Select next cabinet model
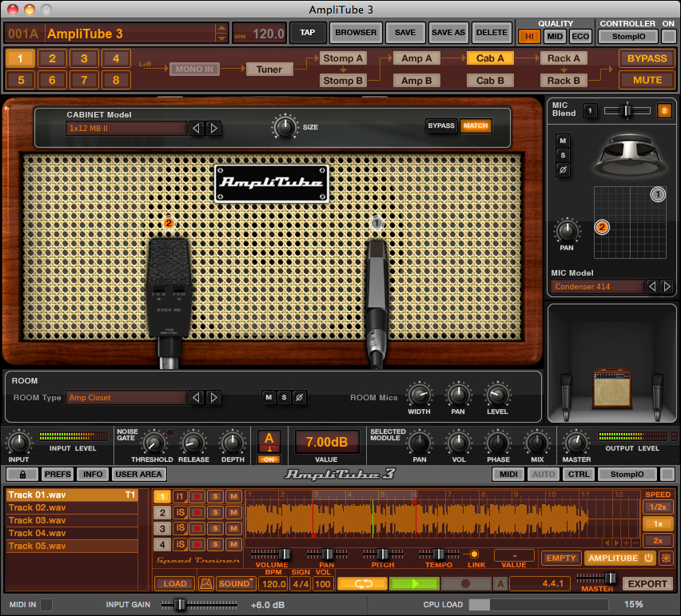The image size is (681, 616). pyautogui.click(x=213, y=129)
